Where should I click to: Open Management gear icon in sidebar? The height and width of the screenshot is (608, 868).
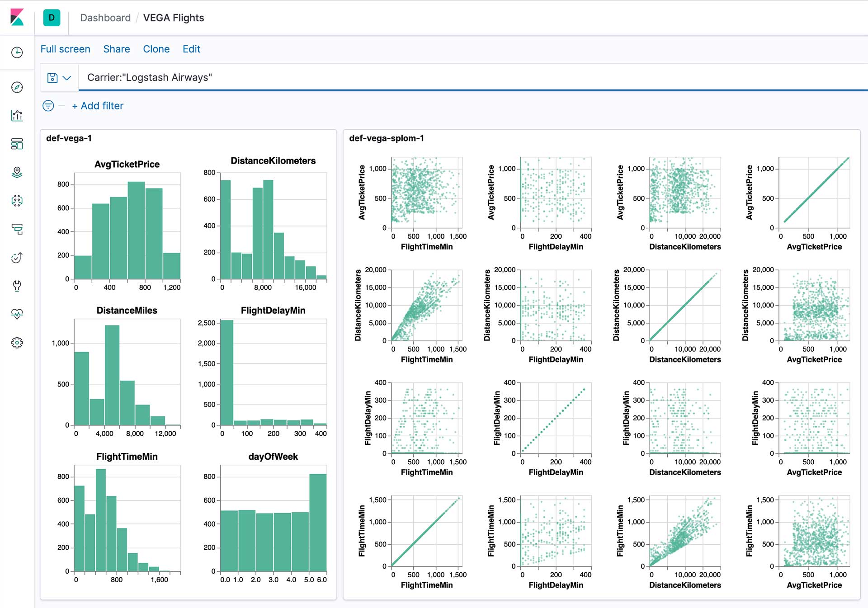click(17, 343)
